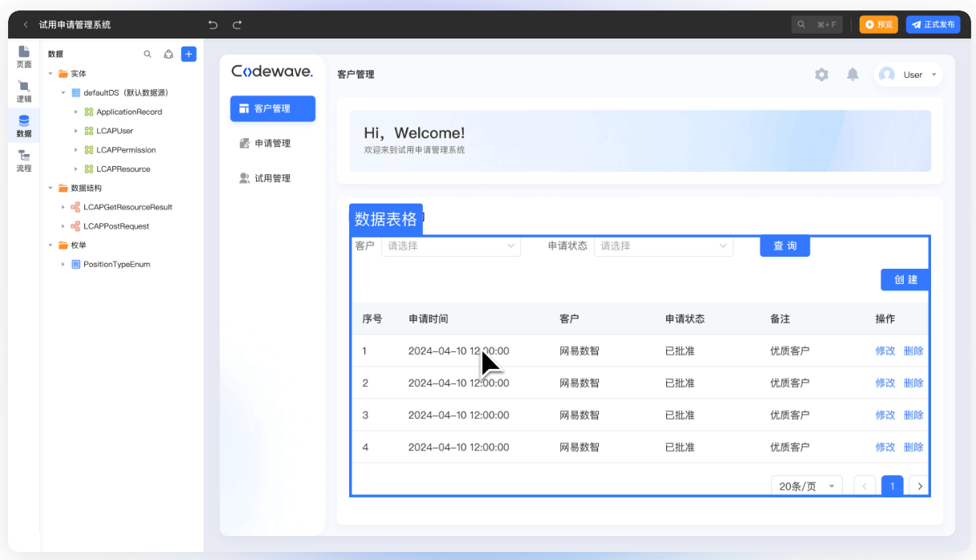Viewport: 976px width, 560px height.
Task: Expand the LCAPPostRequest structure
Action: coord(63,226)
